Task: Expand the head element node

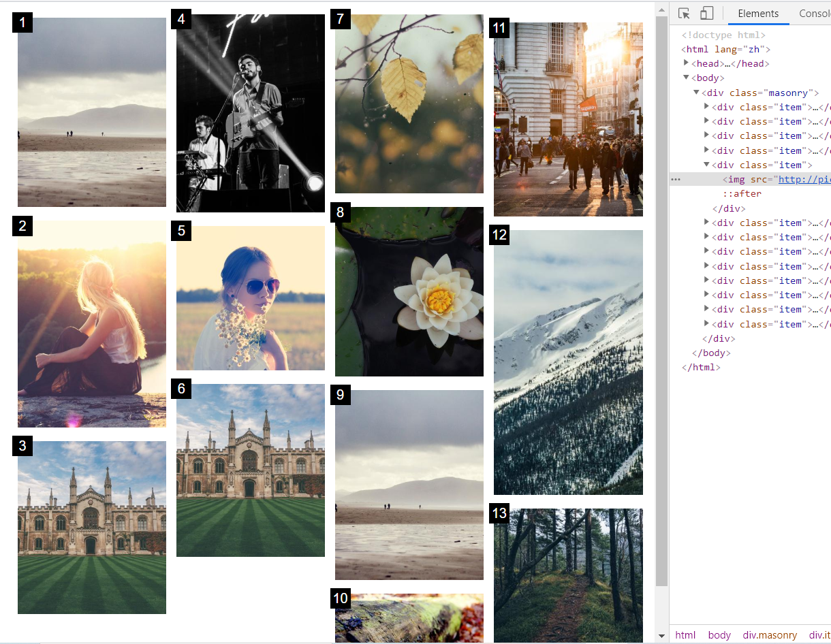Action: pos(687,63)
